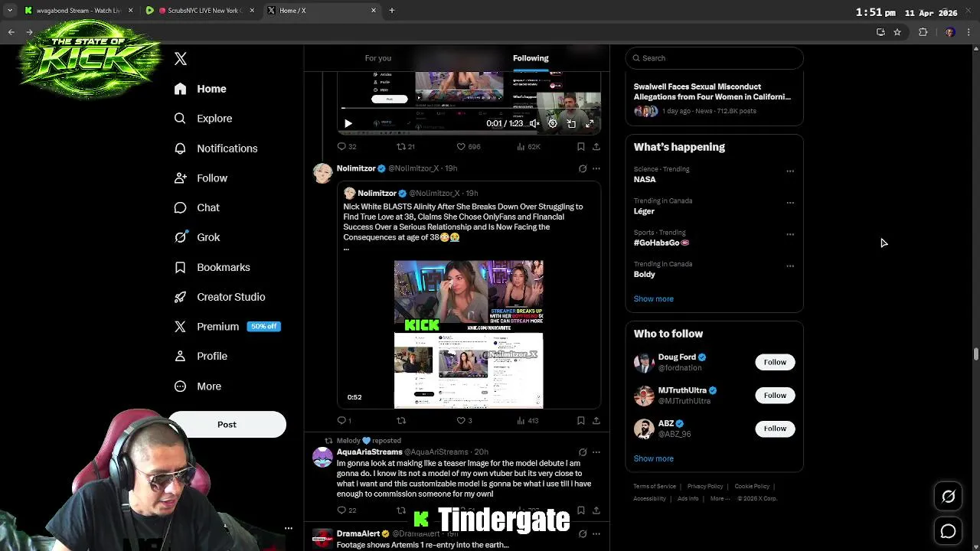Open Profile in the sidebar
The width and height of the screenshot is (980, 551).
click(201, 356)
